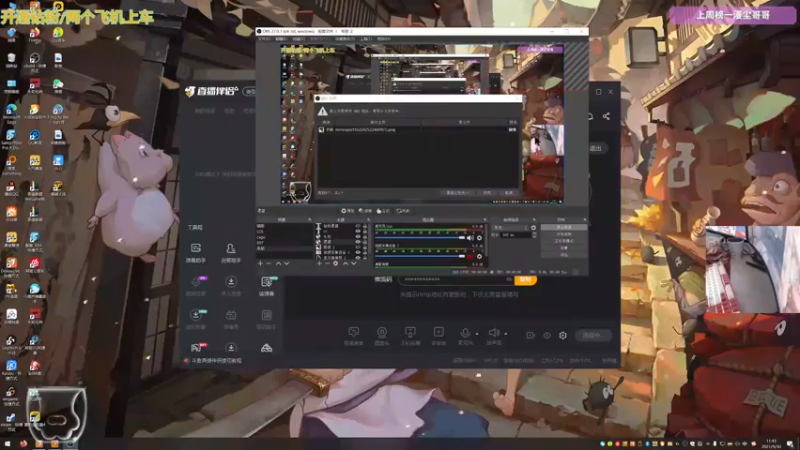Click the orange copy button beside stream code
The image size is (800, 450).
526,280
